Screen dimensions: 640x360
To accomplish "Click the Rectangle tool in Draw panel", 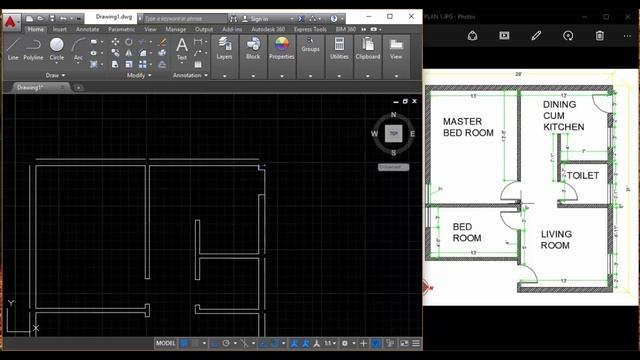I will tap(94, 42).
